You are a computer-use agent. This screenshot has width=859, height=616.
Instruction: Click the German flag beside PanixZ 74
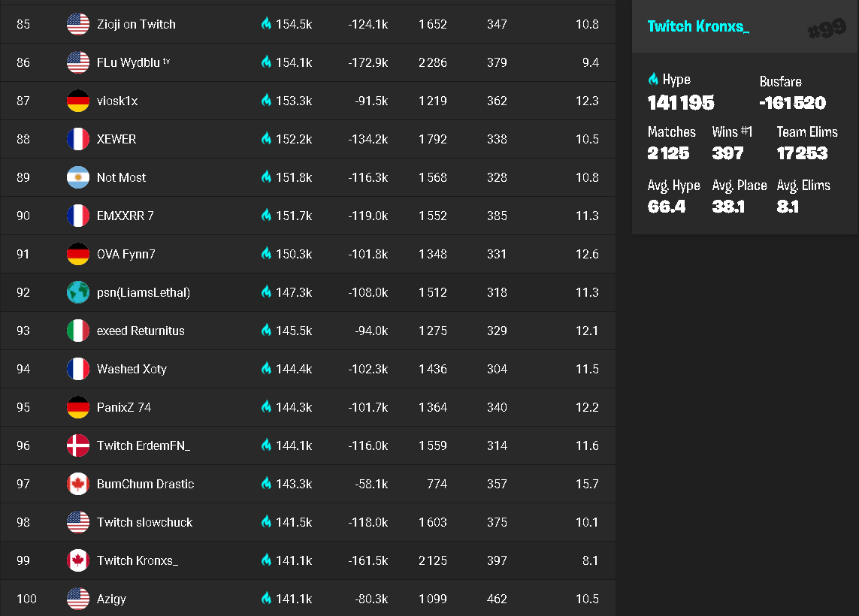[78, 407]
